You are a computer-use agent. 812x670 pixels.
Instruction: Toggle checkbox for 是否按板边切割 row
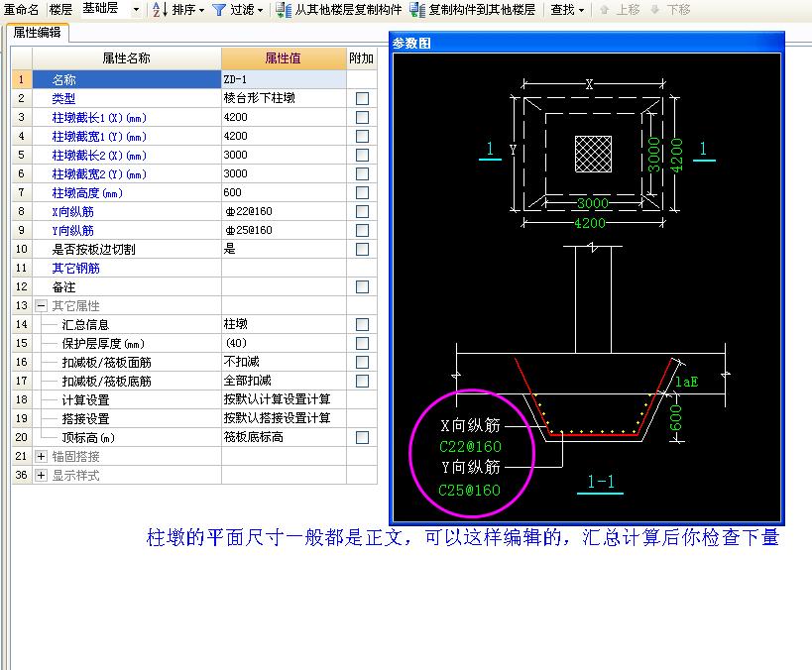[362, 249]
